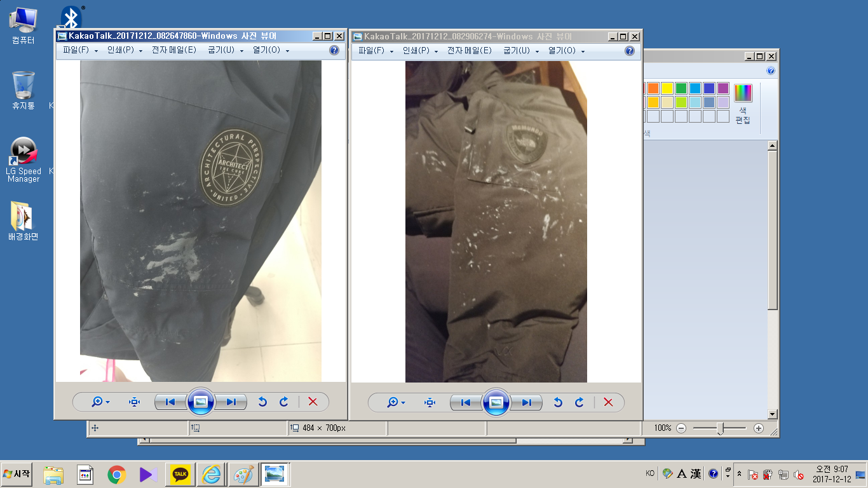Click the 시작 Start button

(x=17, y=474)
